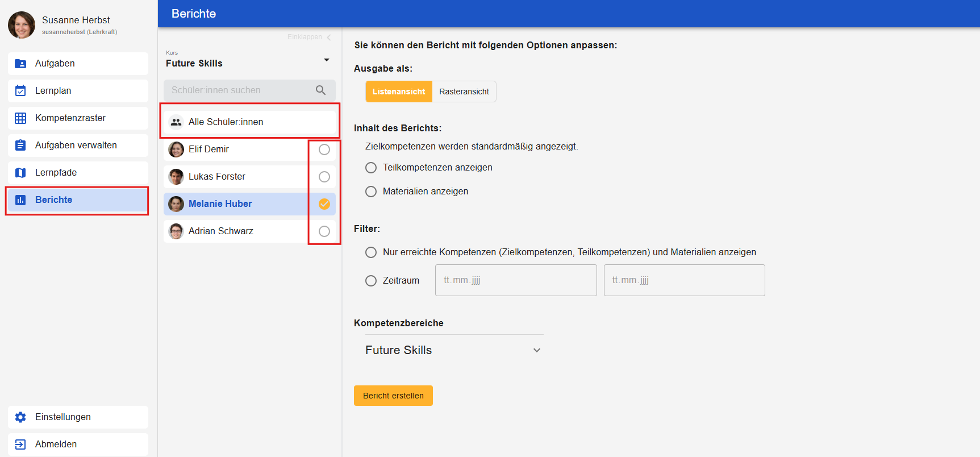The width and height of the screenshot is (980, 457).
Task: Expand the Future Skills Kompetenzbereiche section
Action: 536,350
